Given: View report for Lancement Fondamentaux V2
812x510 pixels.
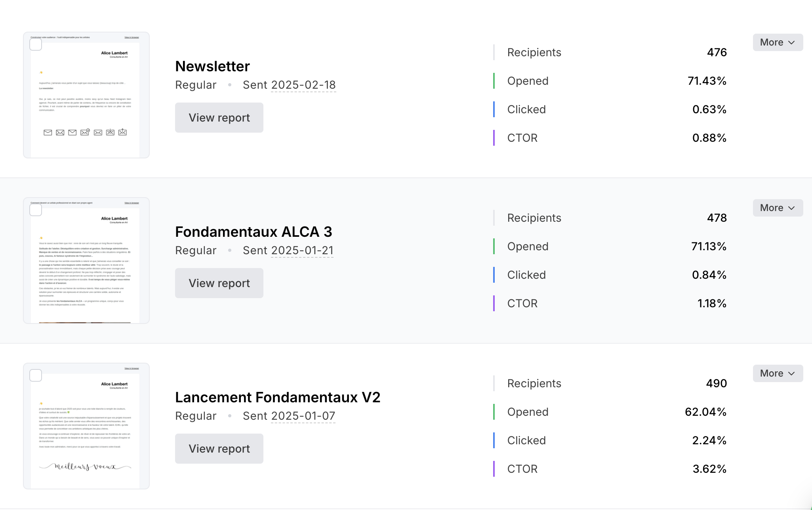Looking at the screenshot, I should [219, 449].
